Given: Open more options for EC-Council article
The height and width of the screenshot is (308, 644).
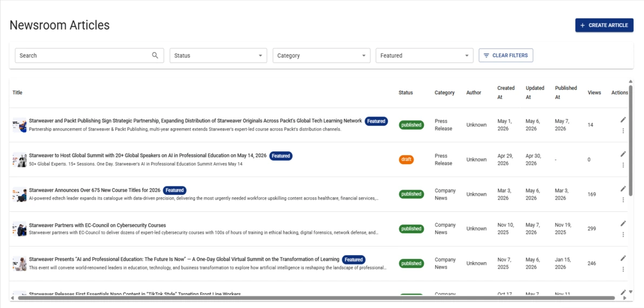Looking at the screenshot, I should [623, 235].
